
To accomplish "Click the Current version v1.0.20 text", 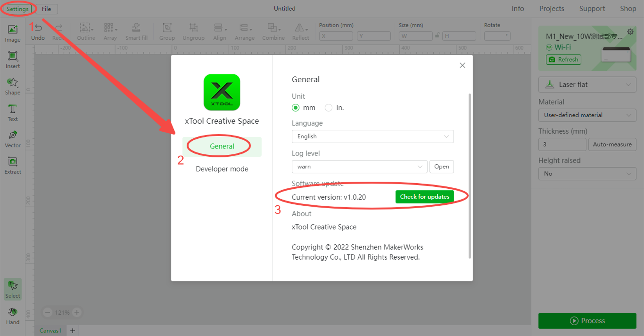I will point(329,197).
